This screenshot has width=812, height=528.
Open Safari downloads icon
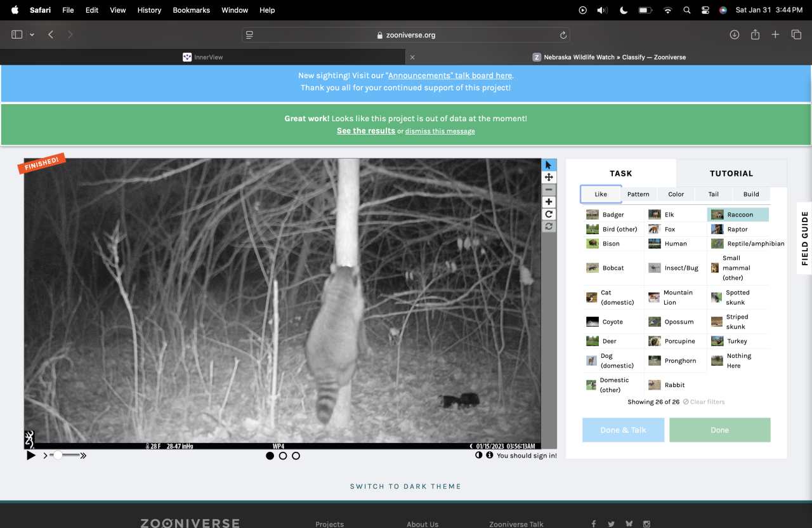(x=735, y=35)
